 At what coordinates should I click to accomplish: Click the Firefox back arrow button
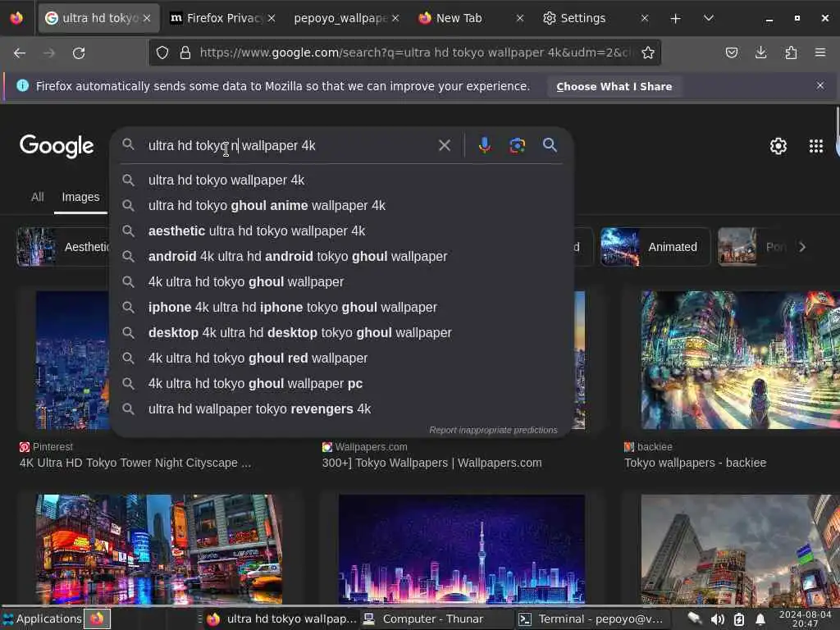20,52
